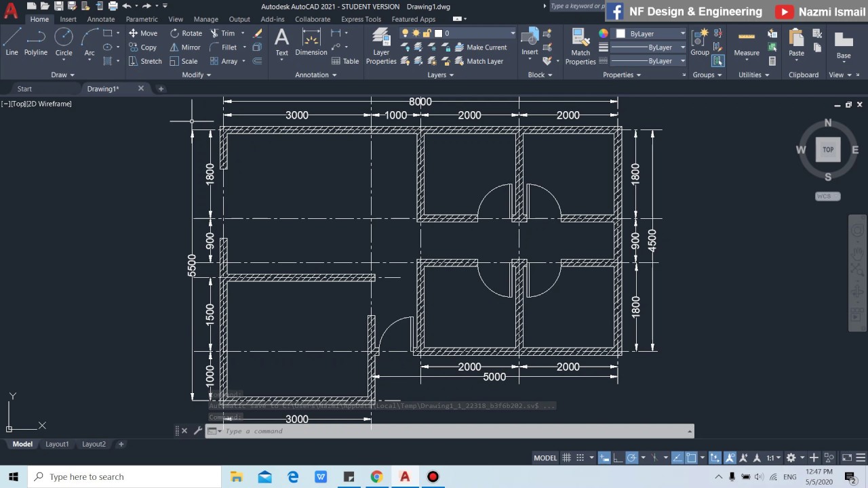
Task: Click the new drawing tab plus button
Action: click(161, 89)
